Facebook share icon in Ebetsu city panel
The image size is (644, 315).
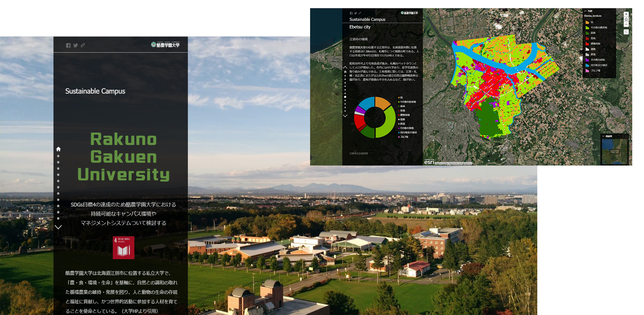coord(351,13)
